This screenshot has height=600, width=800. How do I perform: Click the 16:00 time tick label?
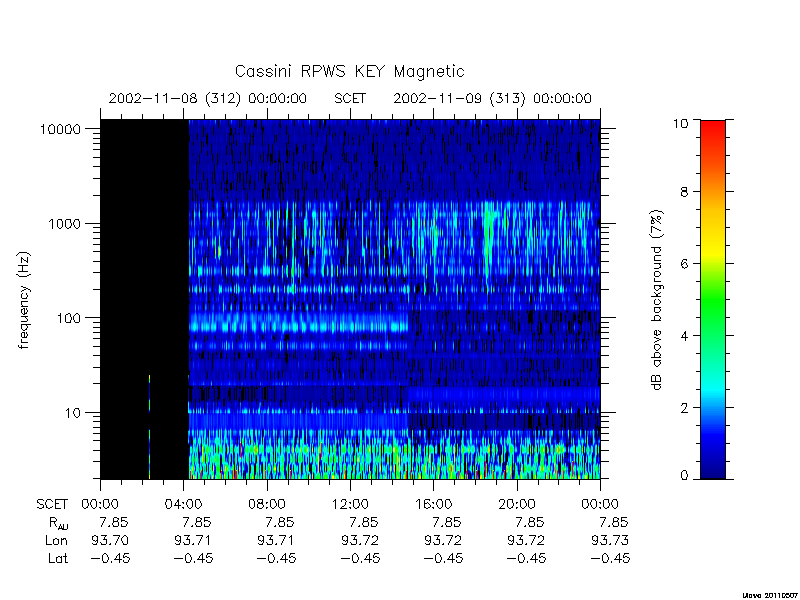pos(433,505)
